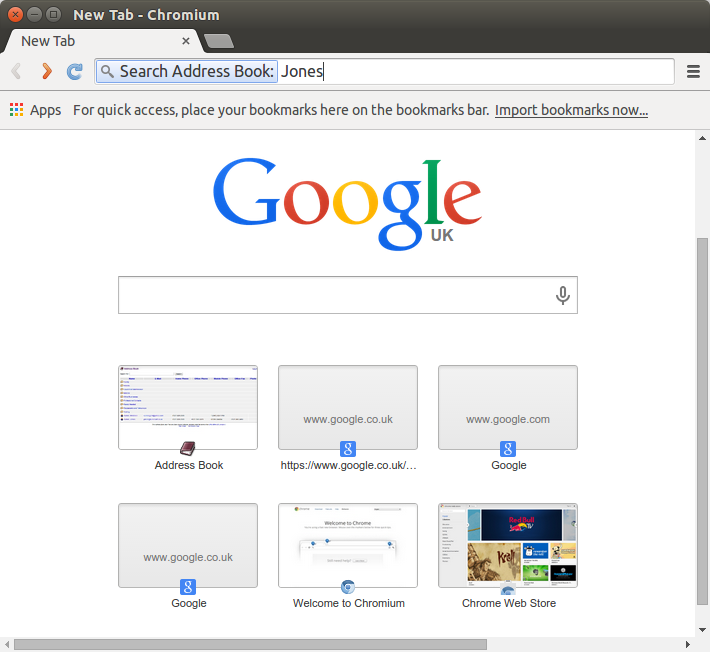Open a new tab with the tab button
The width and height of the screenshot is (710, 652).
[219, 41]
